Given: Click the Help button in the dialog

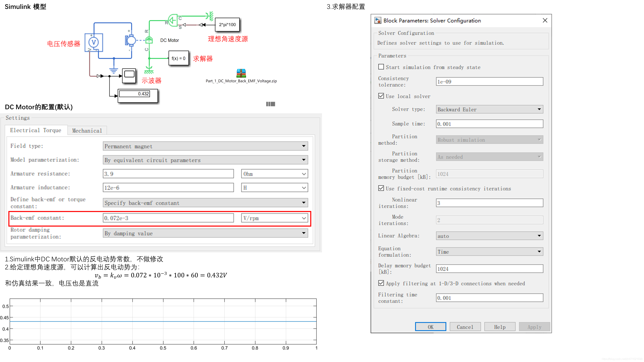Looking at the screenshot, I should click(x=499, y=327).
